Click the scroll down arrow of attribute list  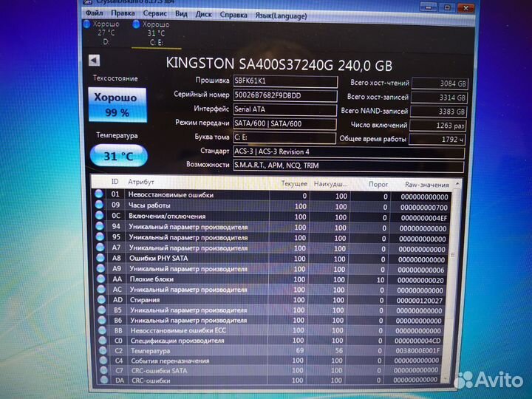[446, 379]
